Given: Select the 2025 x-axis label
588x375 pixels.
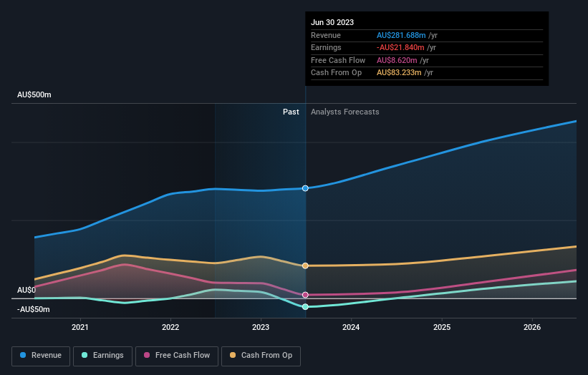Looking at the screenshot, I should point(442,327).
